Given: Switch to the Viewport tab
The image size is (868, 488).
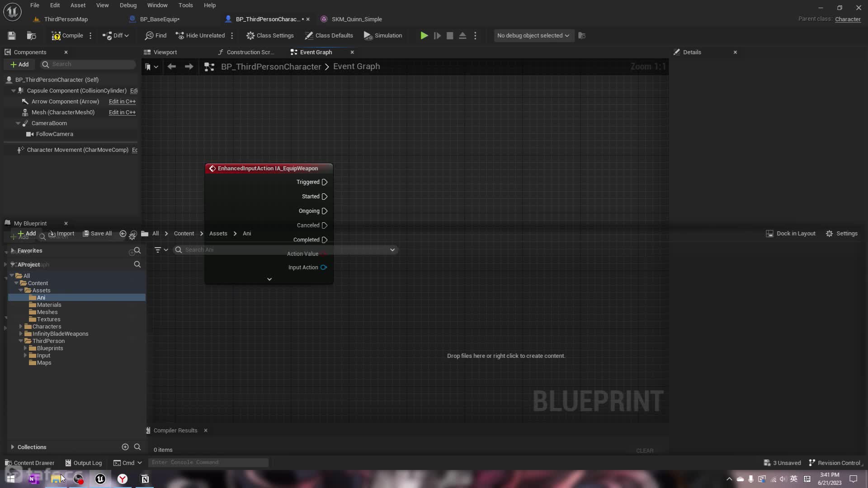Looking at the screenshot, I should pyautogui.click(x=165, y=52).
